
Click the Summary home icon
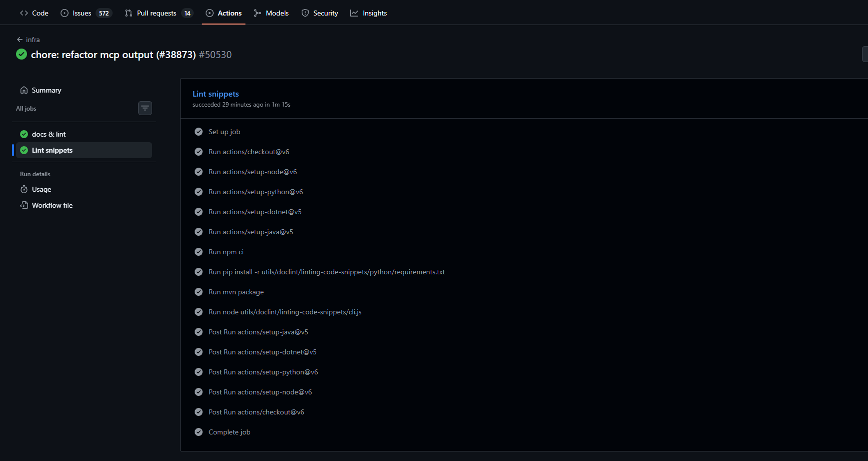tap(24, 90)
